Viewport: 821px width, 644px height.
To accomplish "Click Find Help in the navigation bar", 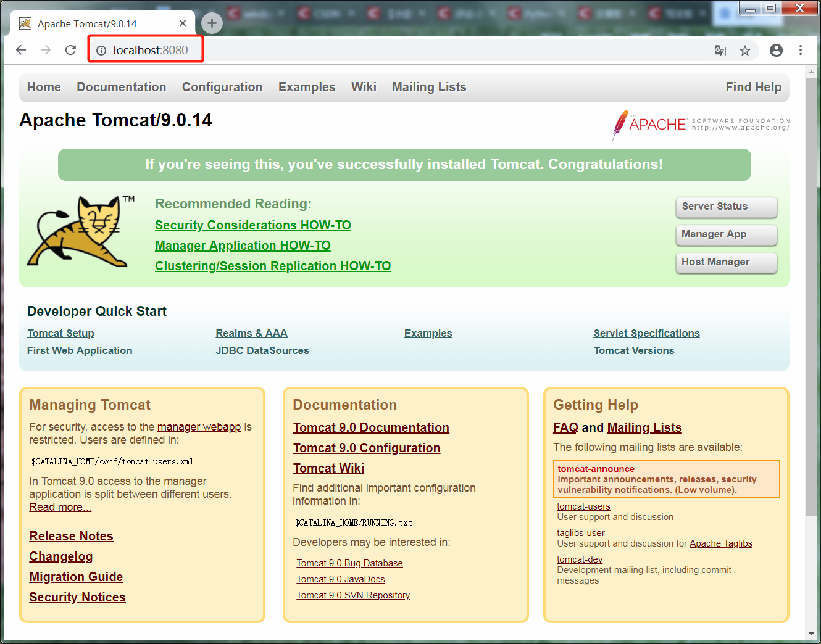I will tap(754, 87).
